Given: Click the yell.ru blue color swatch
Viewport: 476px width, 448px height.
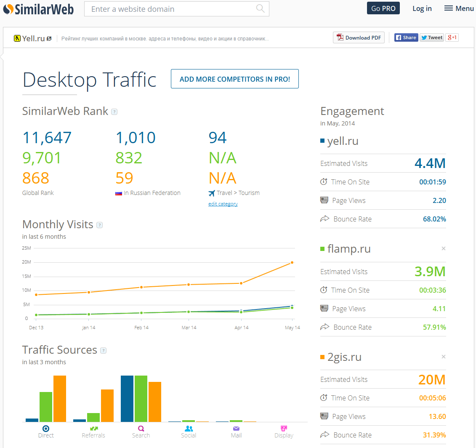Looking at the screenshot, I should click(322, 141).
